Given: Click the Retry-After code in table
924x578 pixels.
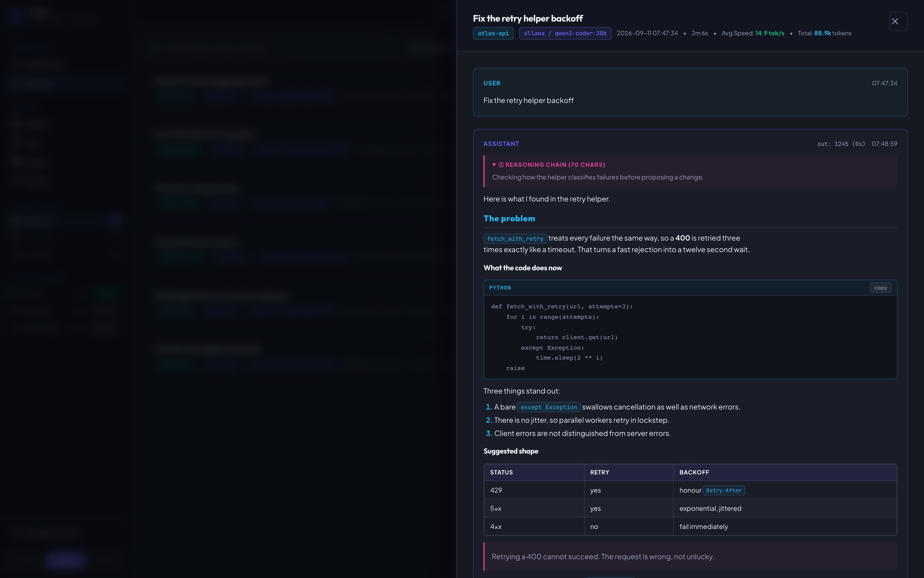Looking at the screenshot, I should pyautogui.click(x=724, y=491).
